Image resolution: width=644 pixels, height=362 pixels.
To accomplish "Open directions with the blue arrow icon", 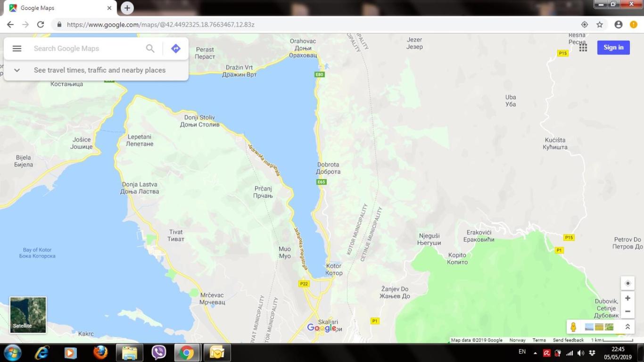I will point(176,49).
